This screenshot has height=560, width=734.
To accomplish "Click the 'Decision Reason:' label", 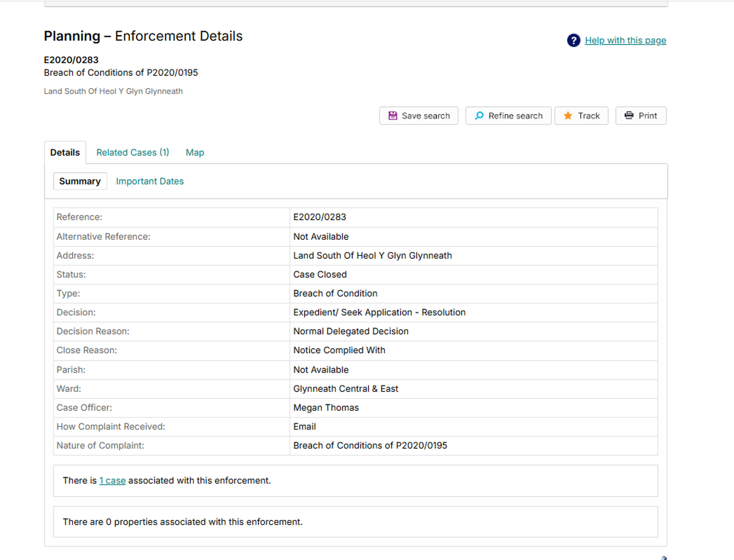I will 93,331.
